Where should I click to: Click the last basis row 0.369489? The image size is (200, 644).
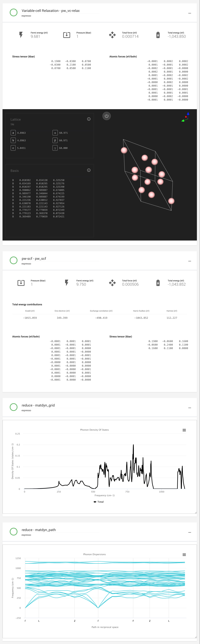click(38, 217)
